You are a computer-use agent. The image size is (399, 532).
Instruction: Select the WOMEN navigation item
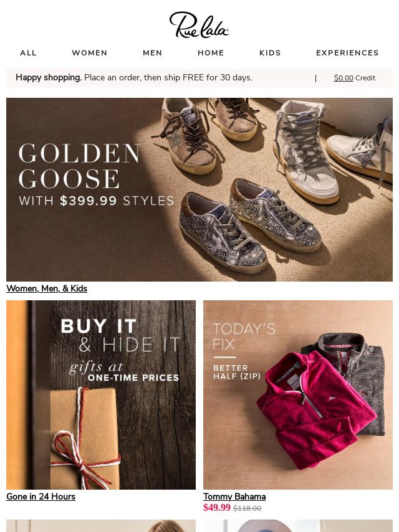coord(90,53)
